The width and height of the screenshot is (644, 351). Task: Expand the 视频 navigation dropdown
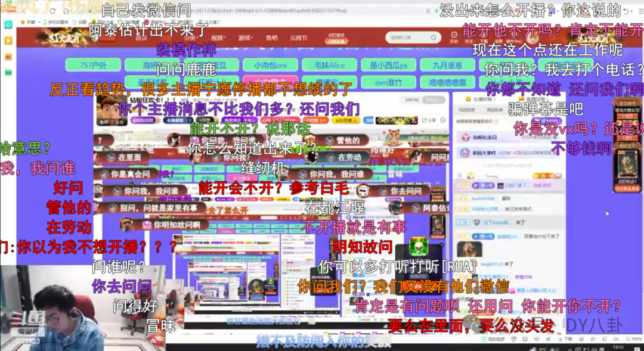tap(218, 38)
